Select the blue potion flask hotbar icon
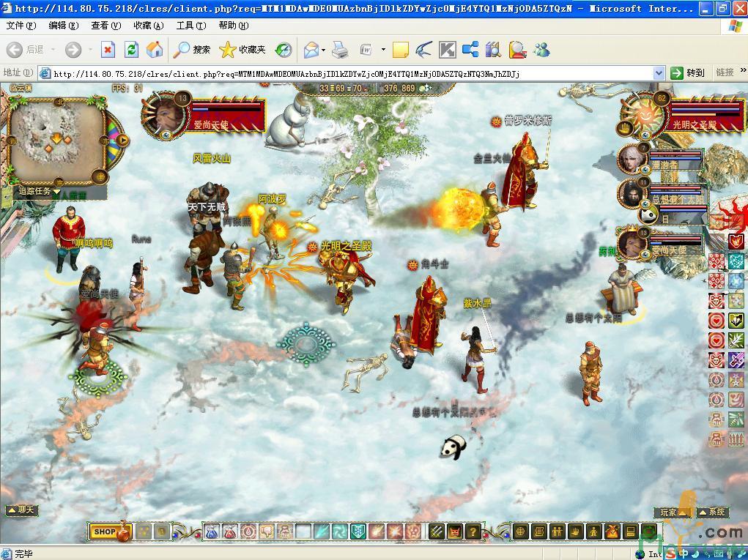The width and height of the screenshot is (748, 560). 212,532
